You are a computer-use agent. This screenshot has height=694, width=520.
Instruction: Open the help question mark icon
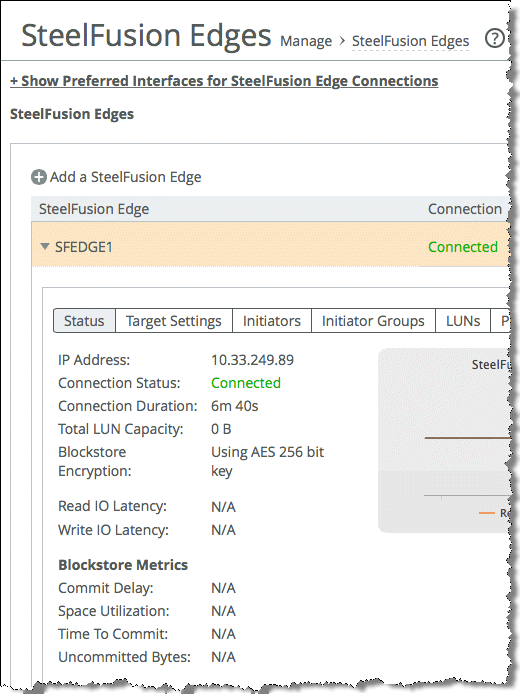pyautogui.click(x=494, y=39)
